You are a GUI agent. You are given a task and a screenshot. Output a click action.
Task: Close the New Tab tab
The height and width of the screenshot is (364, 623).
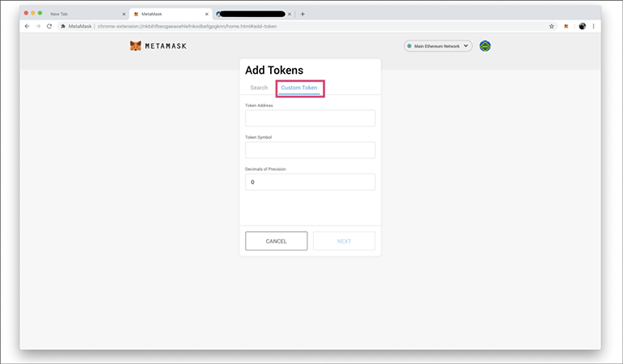coord(124,14)
